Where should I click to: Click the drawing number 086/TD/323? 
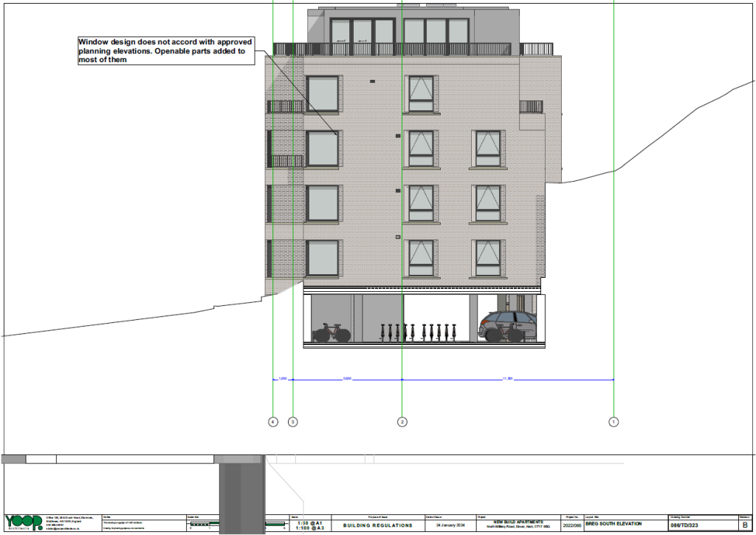[x=687, y=525]
